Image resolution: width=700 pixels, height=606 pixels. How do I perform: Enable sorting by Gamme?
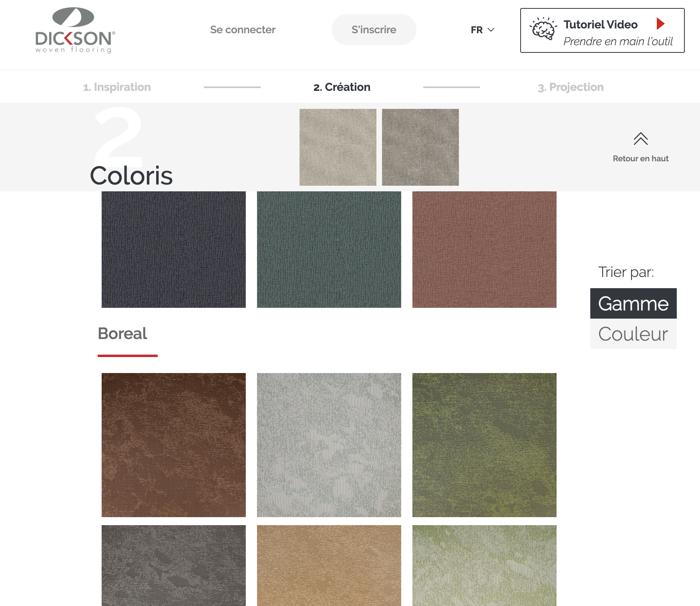coord(633,303)
